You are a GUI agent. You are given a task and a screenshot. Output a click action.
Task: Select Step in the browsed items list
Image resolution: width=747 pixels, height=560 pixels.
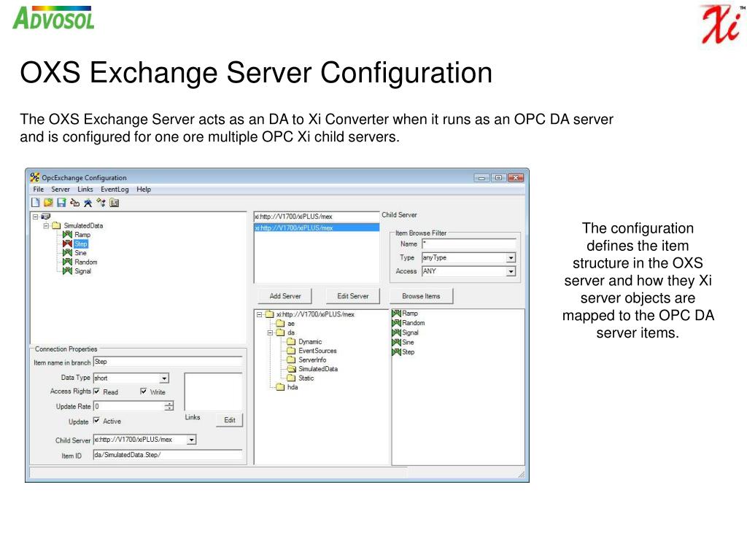coord(403,352)
